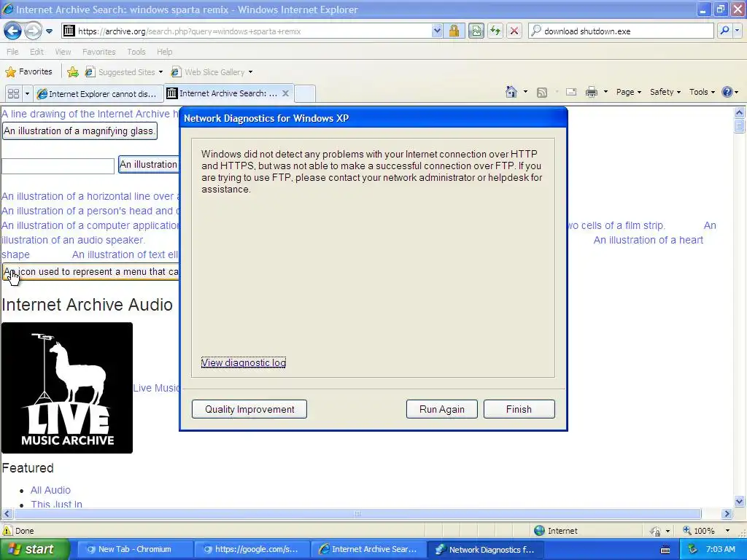
Task: Open the File menu
Action: tap(12, 52)
